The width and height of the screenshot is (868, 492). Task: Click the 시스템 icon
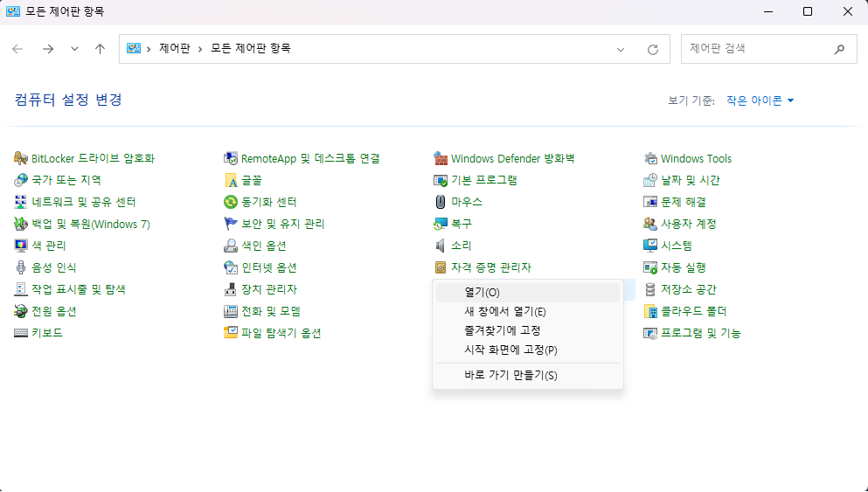pos(649,246)
